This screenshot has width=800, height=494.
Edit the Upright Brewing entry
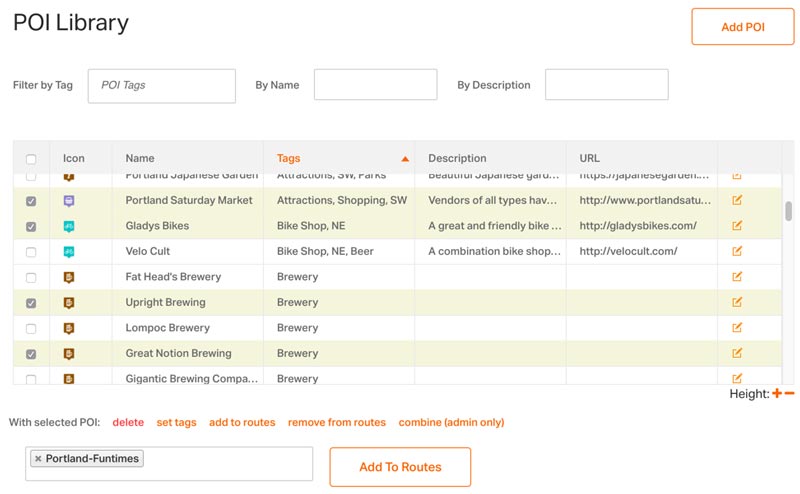pyautogui.click(x=737, y=302)
